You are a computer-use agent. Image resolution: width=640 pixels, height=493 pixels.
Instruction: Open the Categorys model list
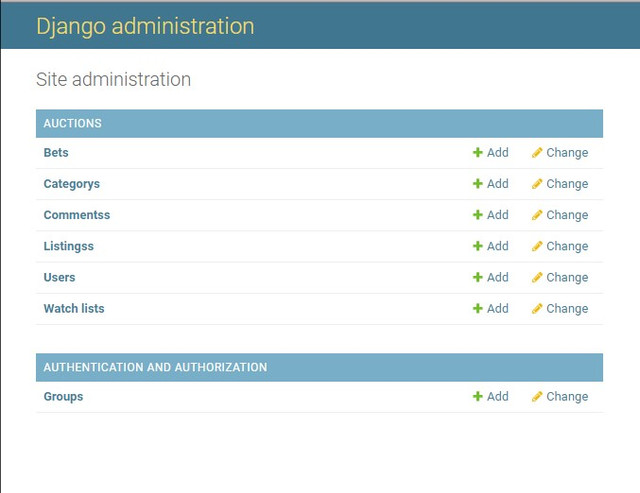click(71, 184)
